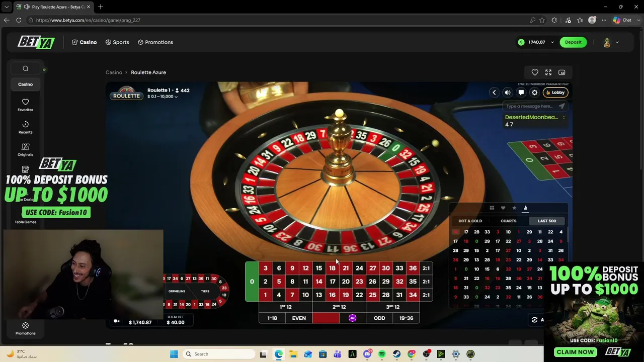This screenshot has width=644, height=362.
Task: Bet on the 3rd 12 dozen
Action: click(x=393, y=307)
